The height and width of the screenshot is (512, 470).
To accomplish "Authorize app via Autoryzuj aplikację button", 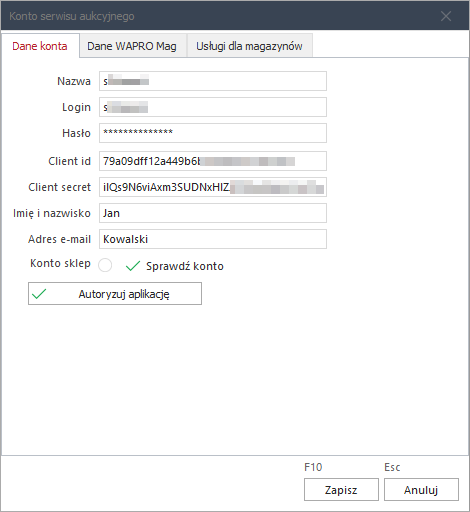I will point(115,294).
